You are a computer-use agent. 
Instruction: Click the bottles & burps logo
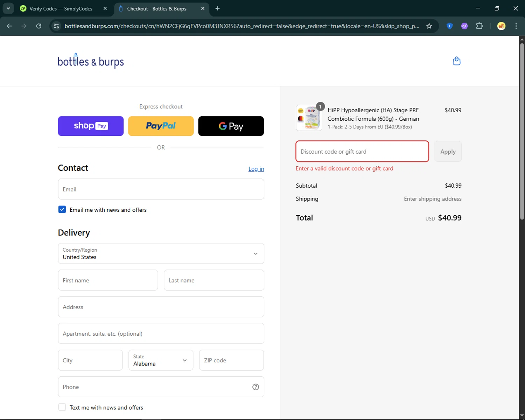pyautogui.click(x=91, y=61)
